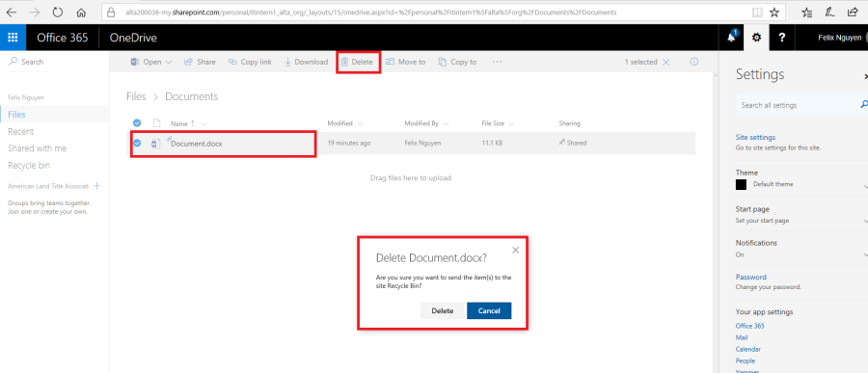Click the notifications bell icon
This screenshot has width=868, height=373.
click(731, 38)
